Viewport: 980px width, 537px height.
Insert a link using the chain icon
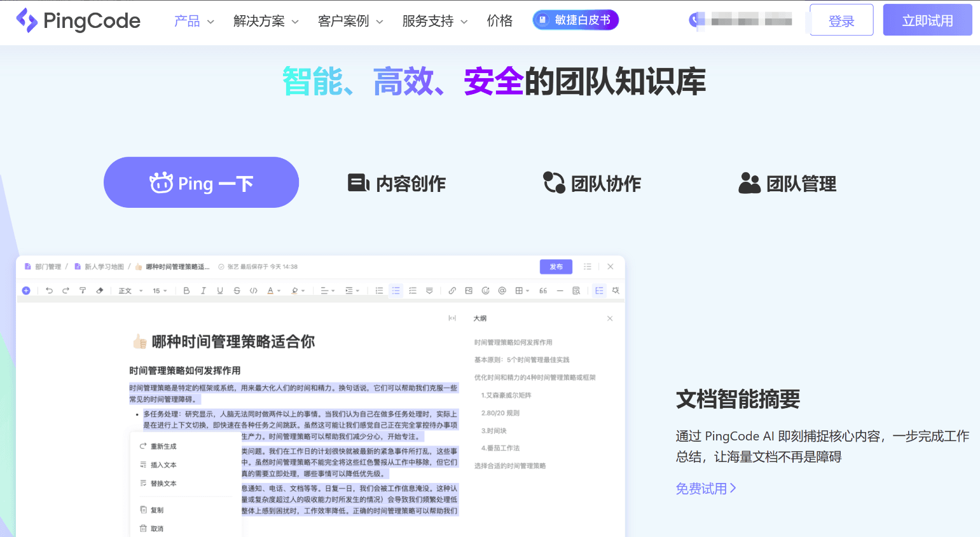tap(452, 290)
